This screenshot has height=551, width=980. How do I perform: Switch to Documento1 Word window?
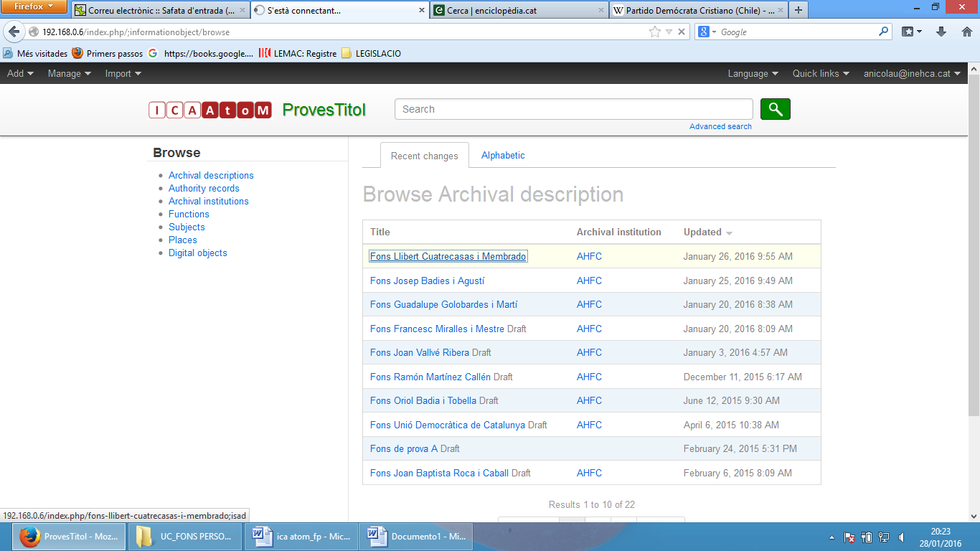tap(416, 537)
